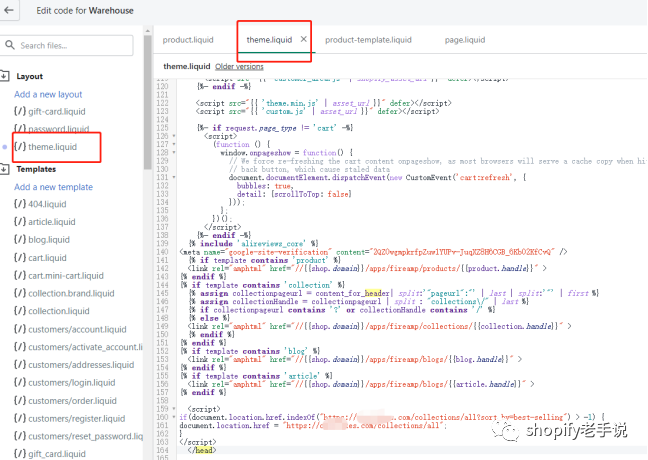Click custom.js script line

[x=317, y=111]
